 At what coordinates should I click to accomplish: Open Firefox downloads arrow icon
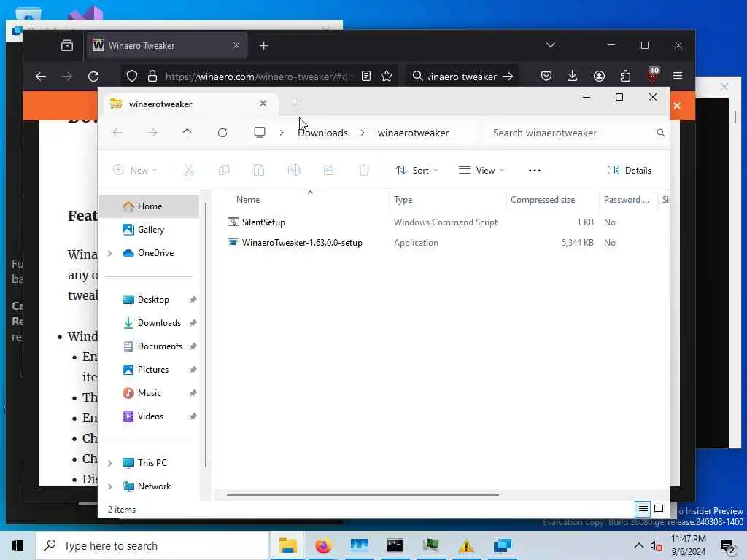pos(572,76)
